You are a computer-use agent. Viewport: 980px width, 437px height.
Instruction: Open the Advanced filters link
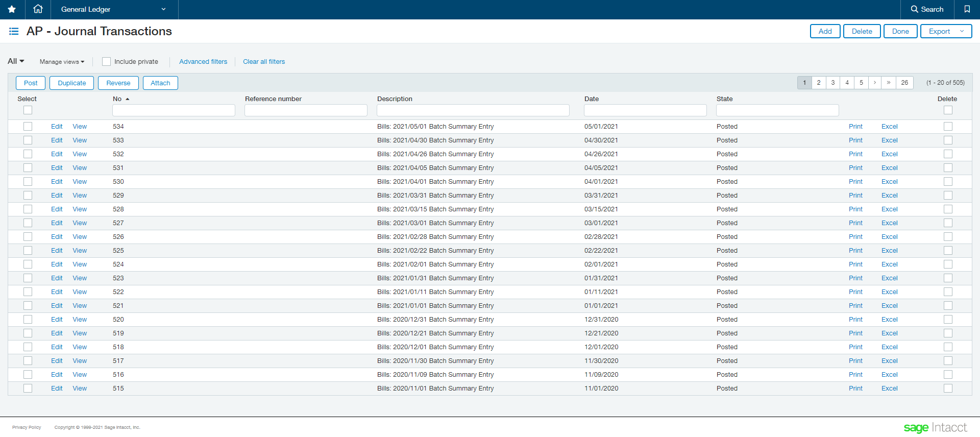tap(203, 62)
